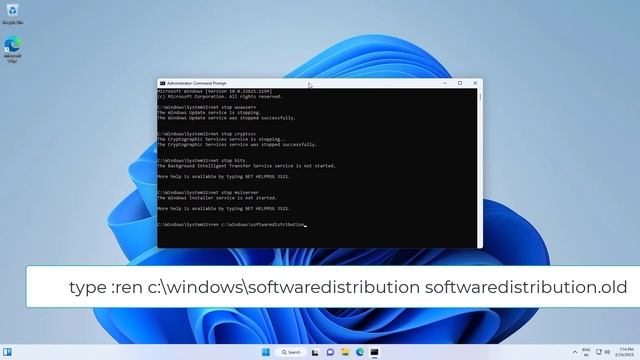The width and height of the screenshot is (640, 360).
Task: Click the 'ren c:\windows\softwaredistribution' command line
Action: [x=231, y=224]
